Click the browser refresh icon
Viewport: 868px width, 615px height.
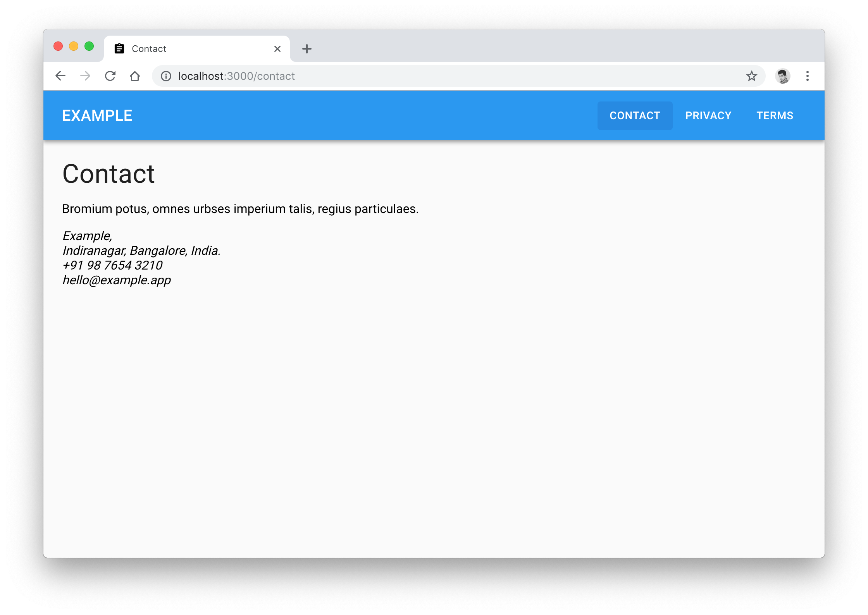click(x=110, y=75)
